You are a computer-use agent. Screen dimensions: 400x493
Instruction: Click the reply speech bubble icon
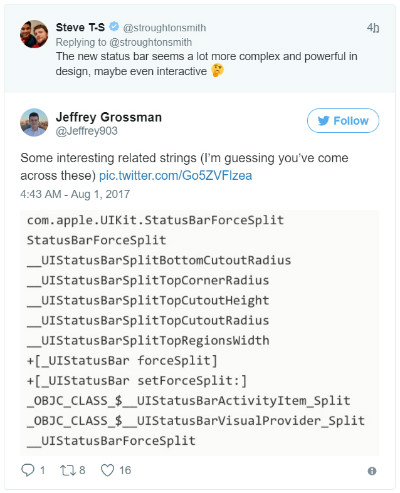(28, 470)
